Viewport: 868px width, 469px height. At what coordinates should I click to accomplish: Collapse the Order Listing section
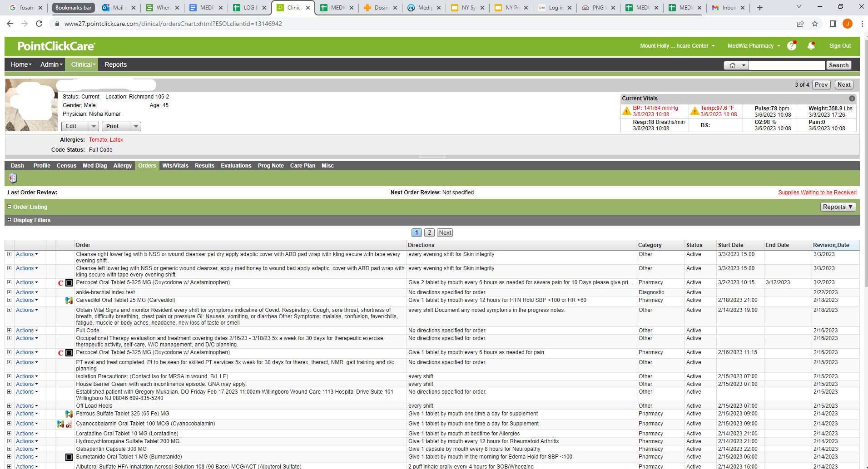point(9,207)
